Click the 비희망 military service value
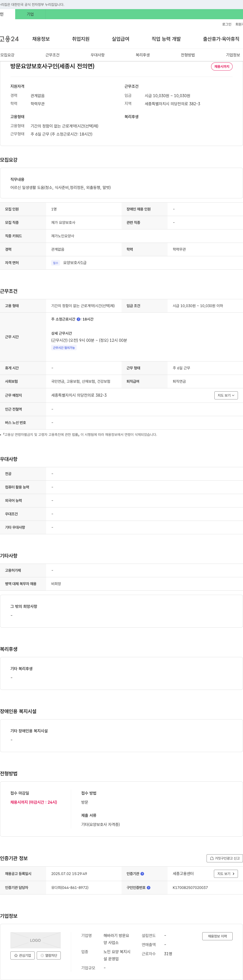 (x=56, y=584)
